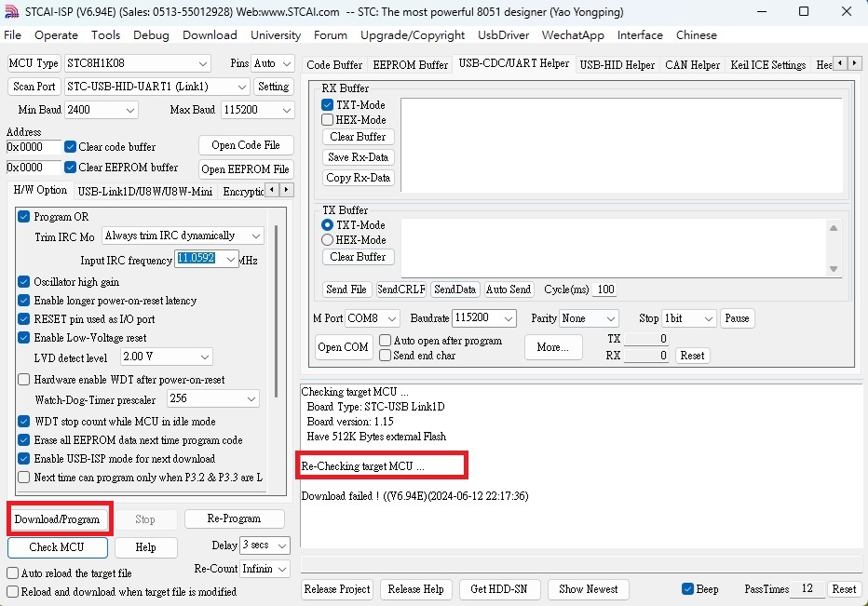Enable Auto reload the target file

click(x=13, y=572)
